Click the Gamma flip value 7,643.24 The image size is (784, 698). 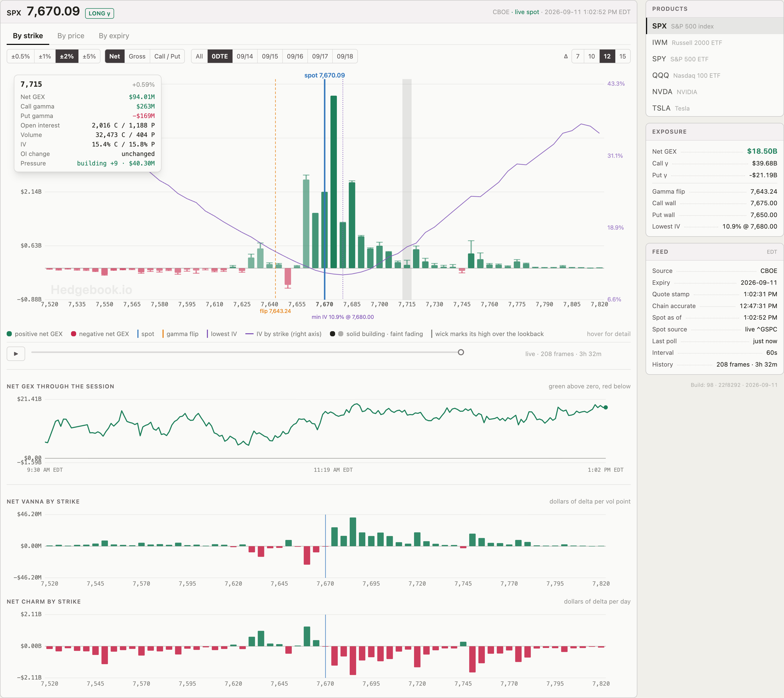[x=764, y=191]
